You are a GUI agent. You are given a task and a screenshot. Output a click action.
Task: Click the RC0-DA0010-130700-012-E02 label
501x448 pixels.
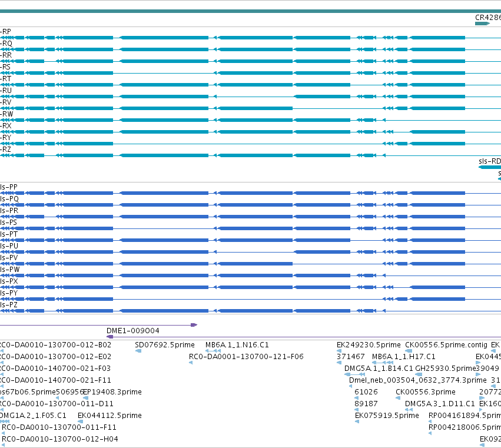[55, 357]
